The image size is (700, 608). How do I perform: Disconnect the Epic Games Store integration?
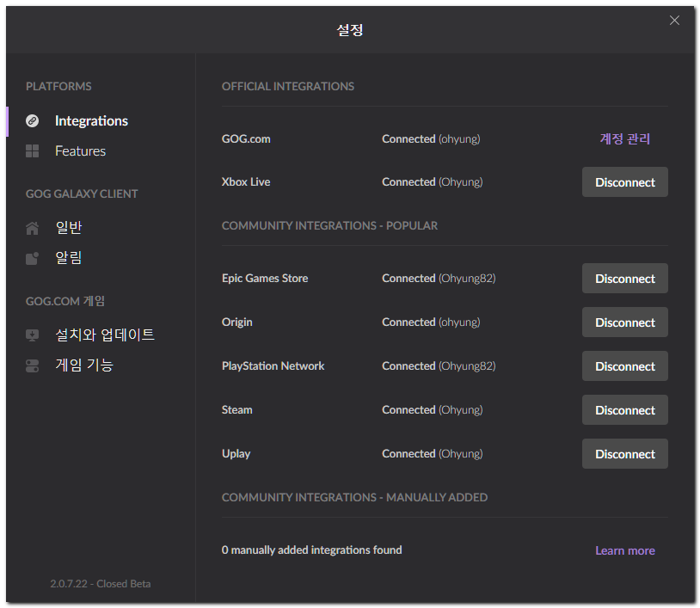(624, 279)
